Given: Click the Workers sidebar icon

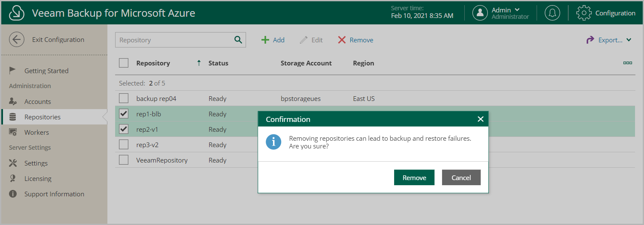Looking at the screenshot, I should (13, 132).
